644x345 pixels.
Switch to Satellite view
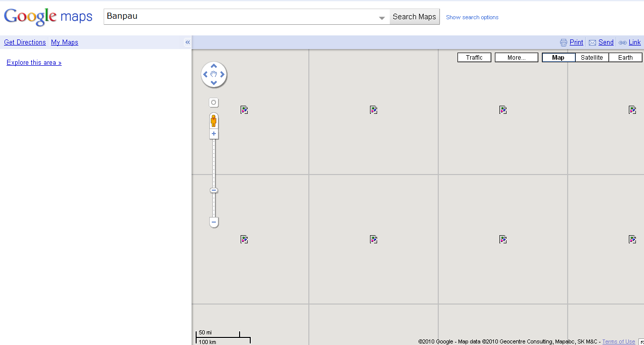[x=592, y=58]
